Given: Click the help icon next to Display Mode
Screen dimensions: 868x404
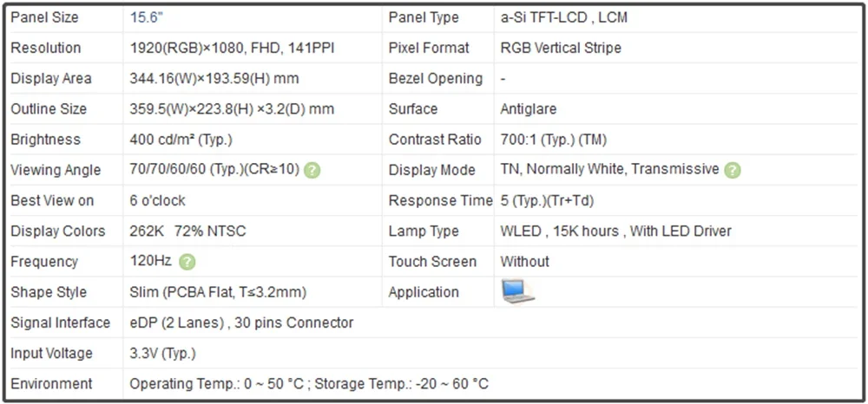Looking at the screenshot, I should (733, 170).
